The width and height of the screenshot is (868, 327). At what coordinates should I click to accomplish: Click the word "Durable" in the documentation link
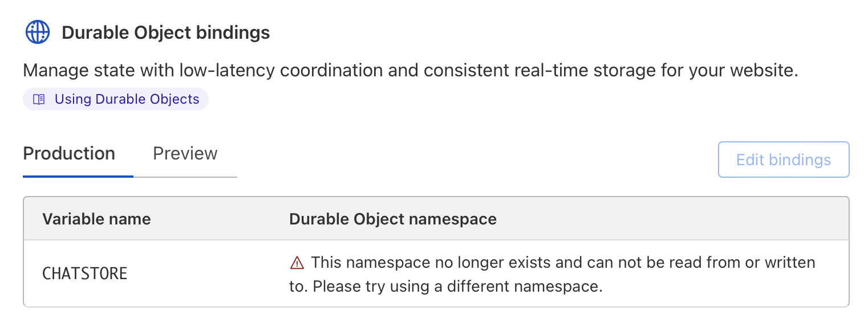[118, 100]
